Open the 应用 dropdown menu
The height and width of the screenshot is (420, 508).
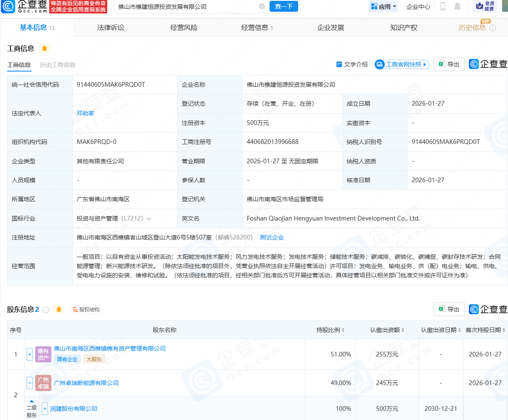[384, 6]
